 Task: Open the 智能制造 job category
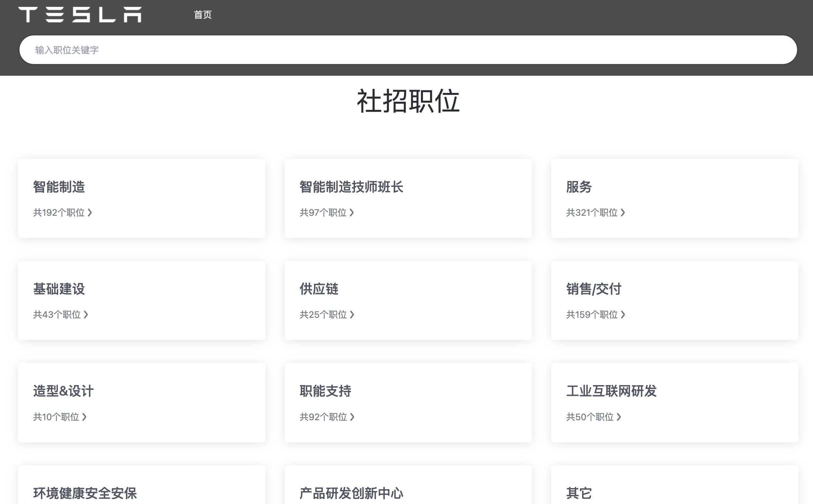point(59,187)
